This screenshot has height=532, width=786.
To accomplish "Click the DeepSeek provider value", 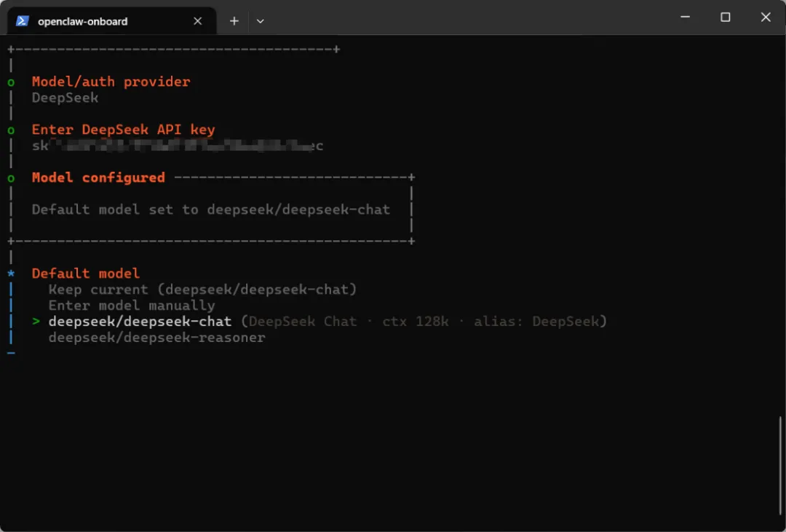I will (x=65, y=98).
